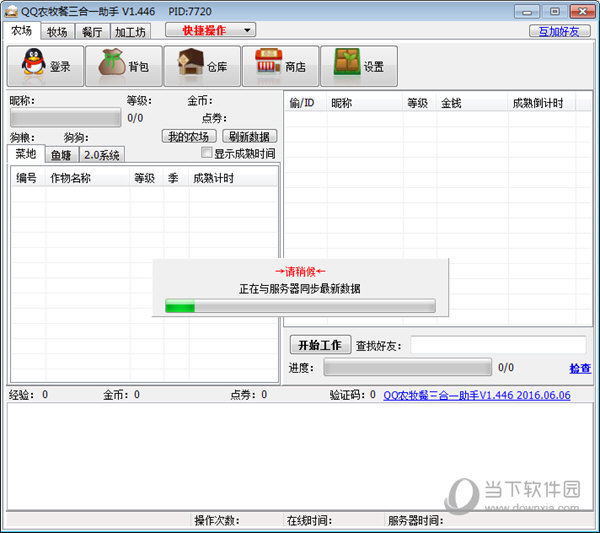
Task: Click the app icon in title bar
Action: coord(11,11)
